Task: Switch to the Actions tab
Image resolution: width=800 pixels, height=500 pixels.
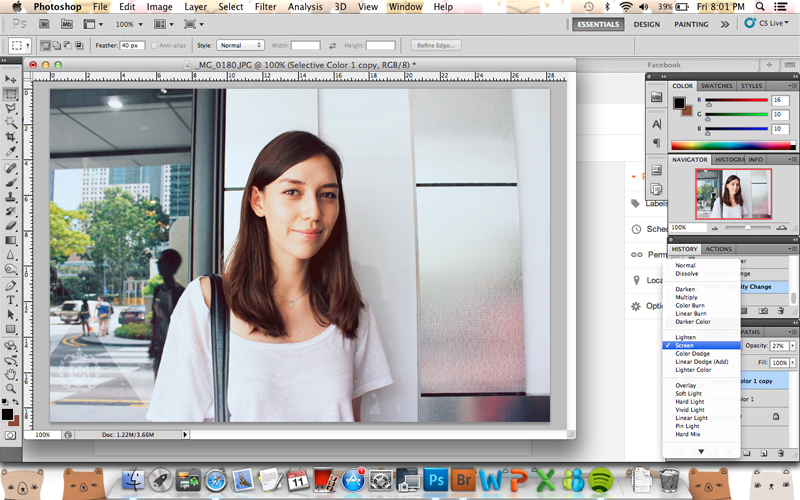Action: [x=718, y=249]
